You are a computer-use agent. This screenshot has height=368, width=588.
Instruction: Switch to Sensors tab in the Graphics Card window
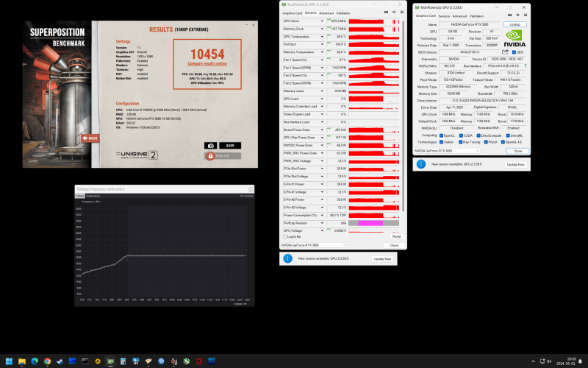click(444, 16)
